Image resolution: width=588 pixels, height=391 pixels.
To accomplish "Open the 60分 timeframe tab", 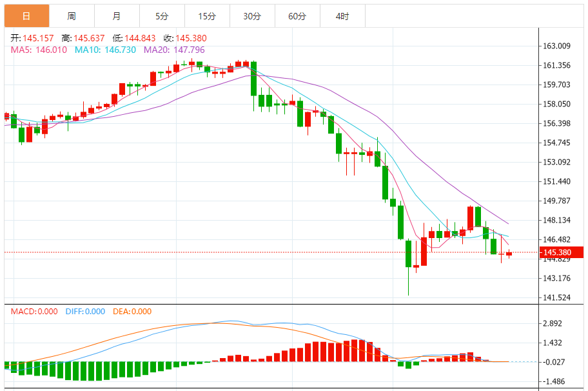I will click(x=297, y=16).
